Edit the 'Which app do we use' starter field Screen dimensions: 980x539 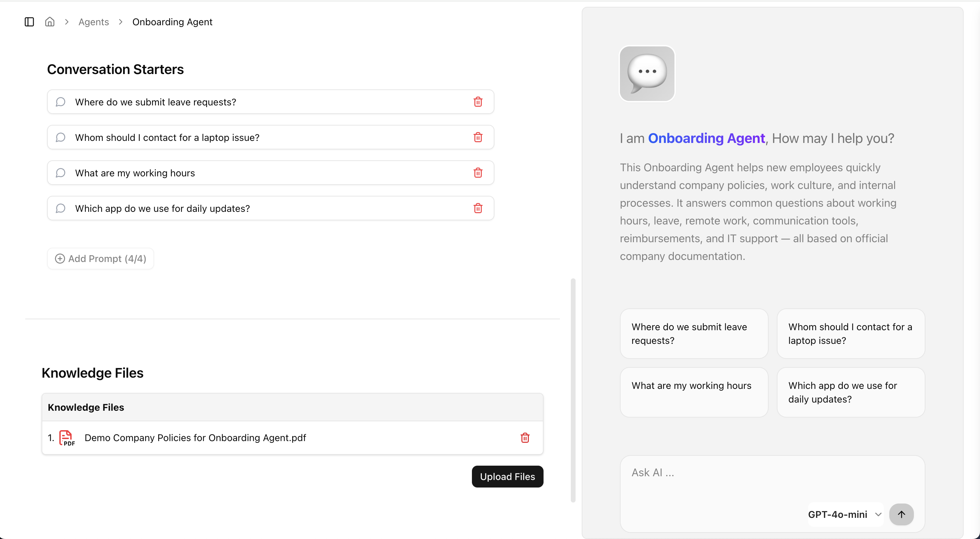[x=266, y=208]
